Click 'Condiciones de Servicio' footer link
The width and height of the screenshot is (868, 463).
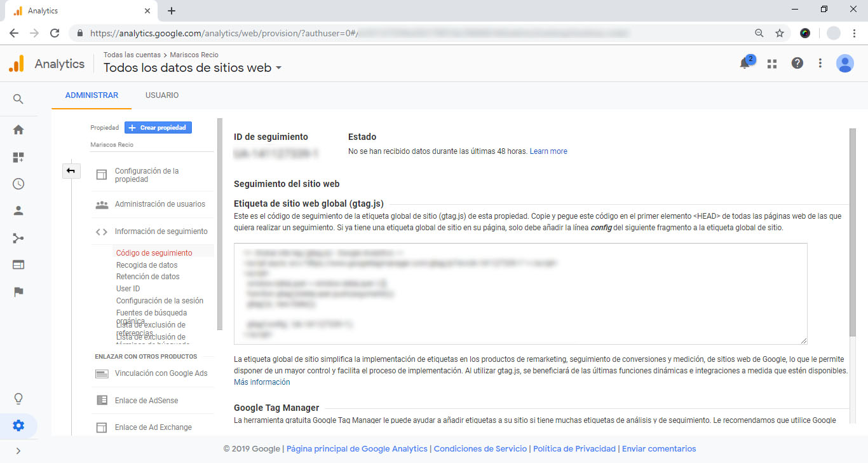tap(480, 449)
